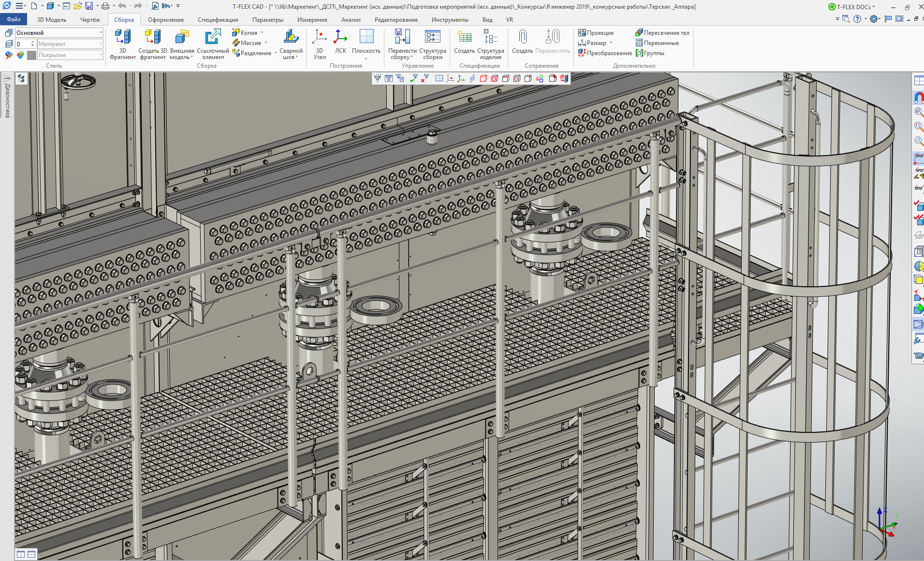Click the gray color swatch beside Покрытие
924x561 pixels.
(31, 55)
